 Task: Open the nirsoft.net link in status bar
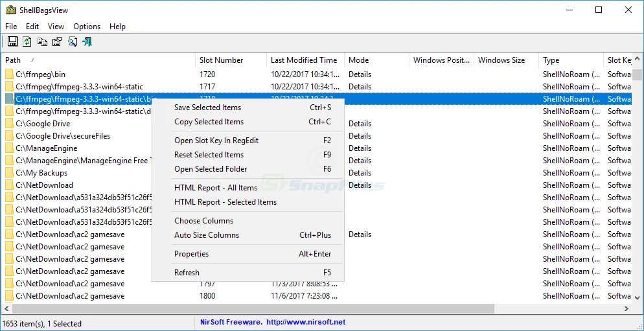point(306,323)
